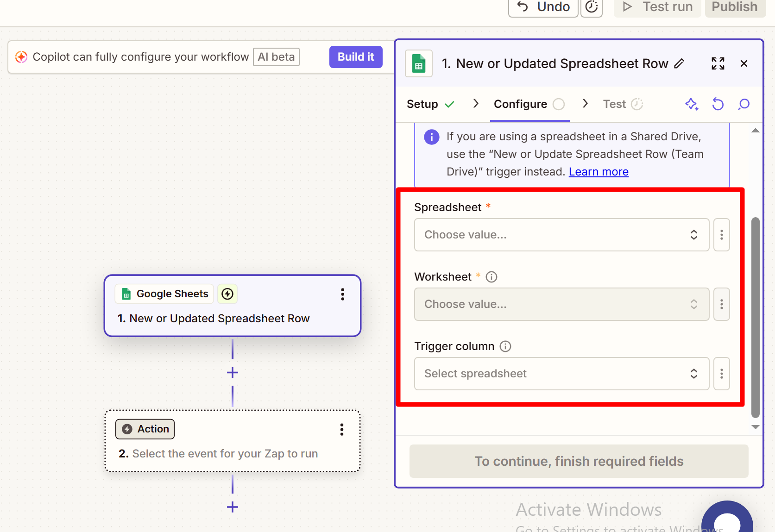Click panel scrollbar up arrow

tap(756, 131)
